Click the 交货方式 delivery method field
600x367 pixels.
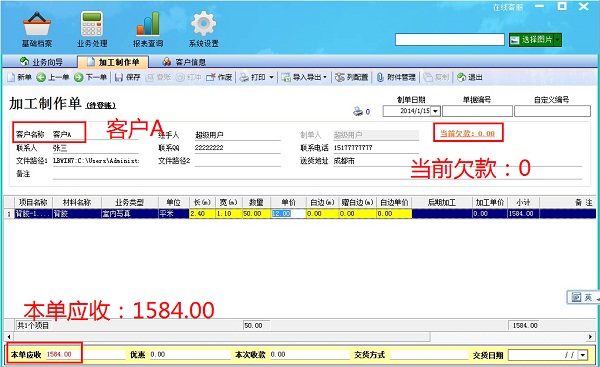(430, 355)
